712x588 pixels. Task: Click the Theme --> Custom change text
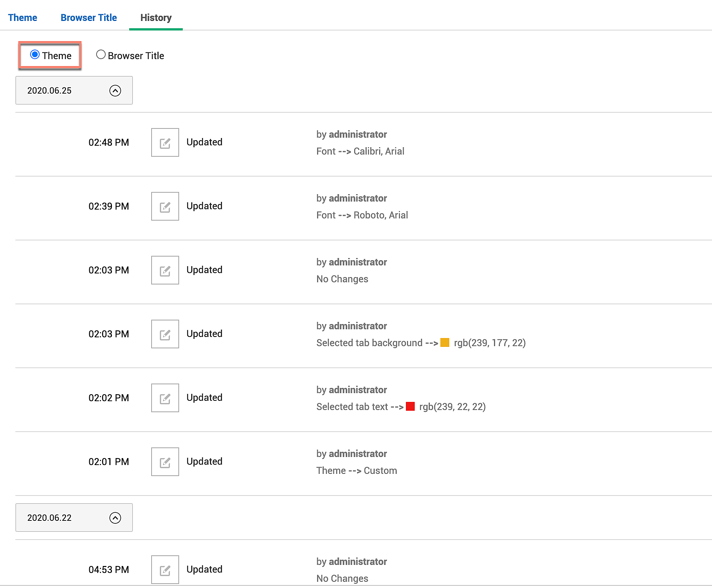(x=356, y=471)
